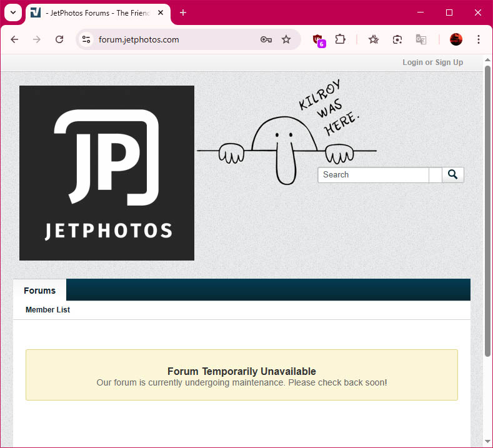
Task: Open the Member List menu item
Action: point(47,310)
